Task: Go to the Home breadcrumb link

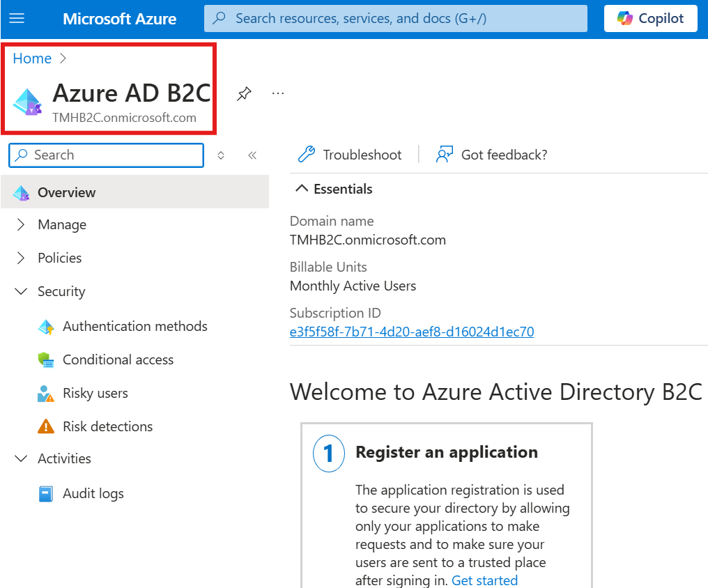Action: pyautogui.click(x=32, y=59)
